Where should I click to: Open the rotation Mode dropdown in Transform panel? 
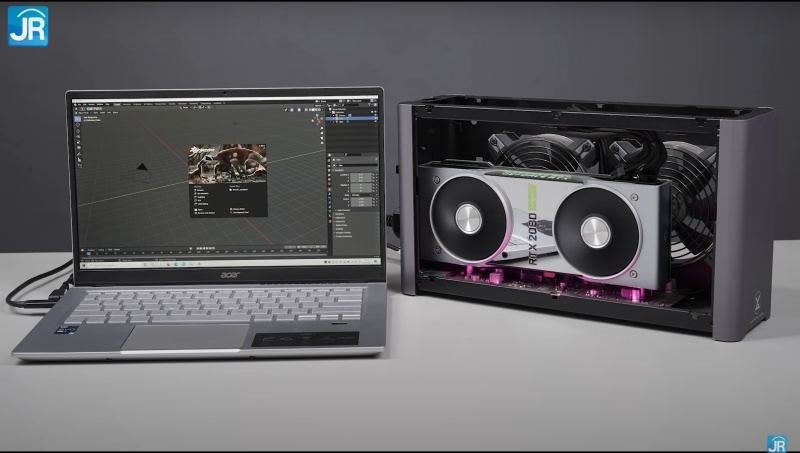click(361, 195)
